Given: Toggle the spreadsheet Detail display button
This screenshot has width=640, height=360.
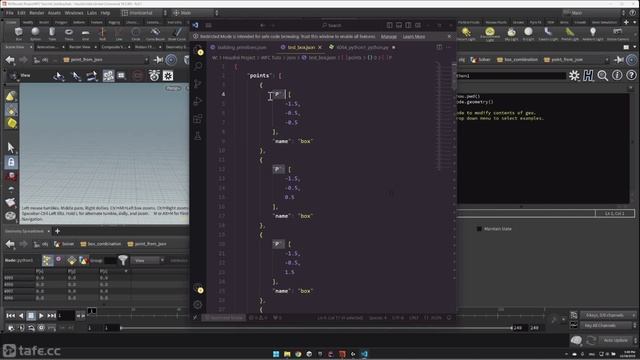Looking at the screenshot, I should click(83, 260).
